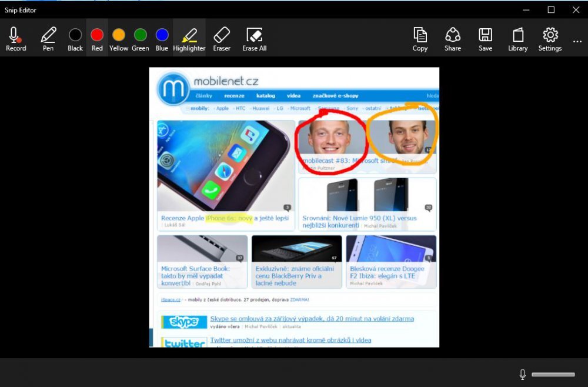Open Snip Editor Settings

coord(550,39)
